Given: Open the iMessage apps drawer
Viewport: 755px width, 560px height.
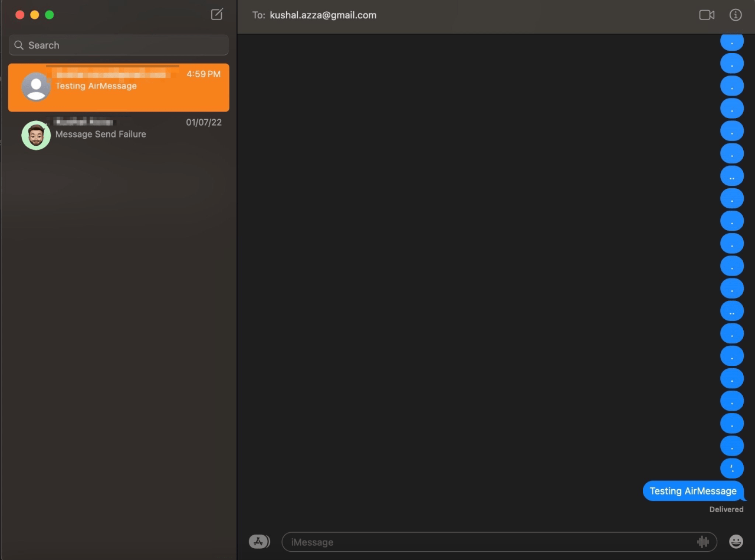Looking at the screenshot, I should 259,542.
